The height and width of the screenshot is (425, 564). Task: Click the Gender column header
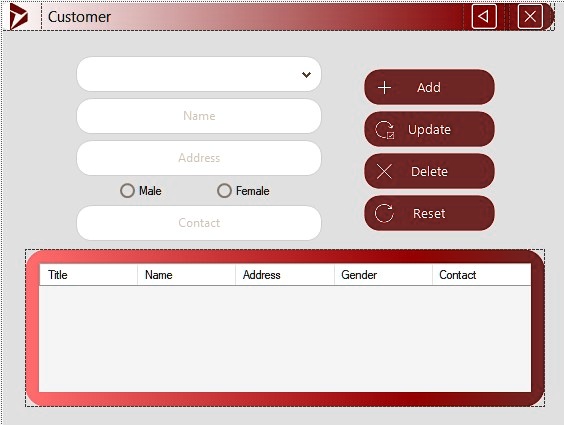click(383, 275)
